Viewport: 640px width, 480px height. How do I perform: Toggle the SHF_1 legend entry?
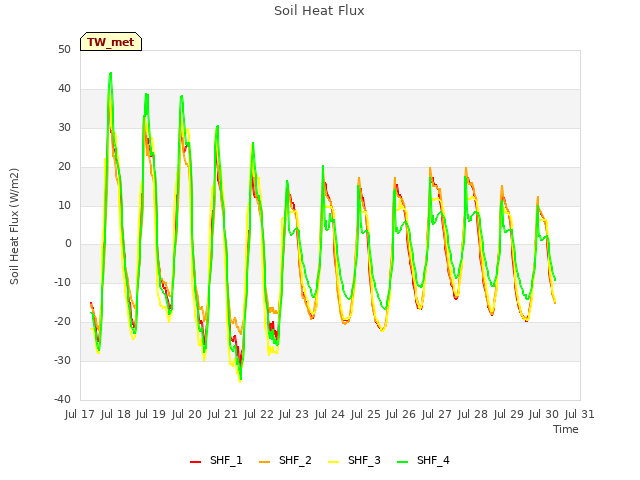(x=216, y=460)
